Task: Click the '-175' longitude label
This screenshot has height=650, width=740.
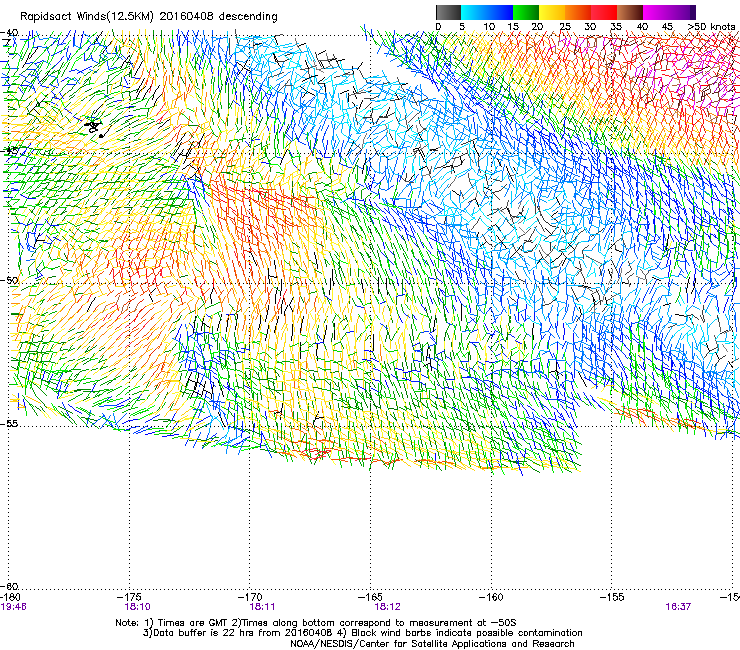Action: pyautogui.click(x=130, y=597)
